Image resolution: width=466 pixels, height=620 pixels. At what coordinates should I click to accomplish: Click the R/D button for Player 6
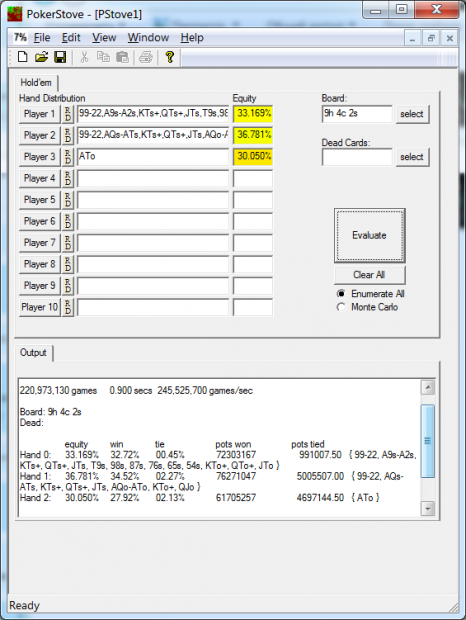coord(68,221)
